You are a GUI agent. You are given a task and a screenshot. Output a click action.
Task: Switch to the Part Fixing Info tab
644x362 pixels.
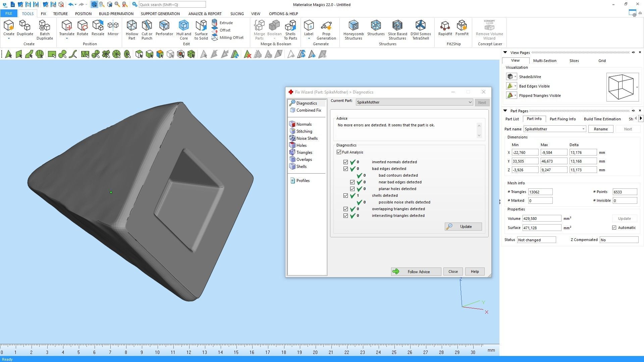click(562, 119)
